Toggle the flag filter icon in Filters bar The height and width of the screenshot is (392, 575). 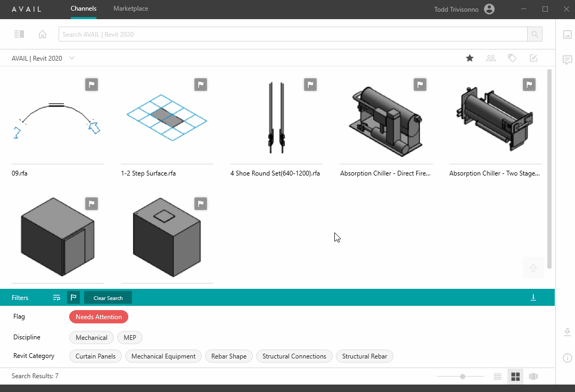tap(73, 297)
